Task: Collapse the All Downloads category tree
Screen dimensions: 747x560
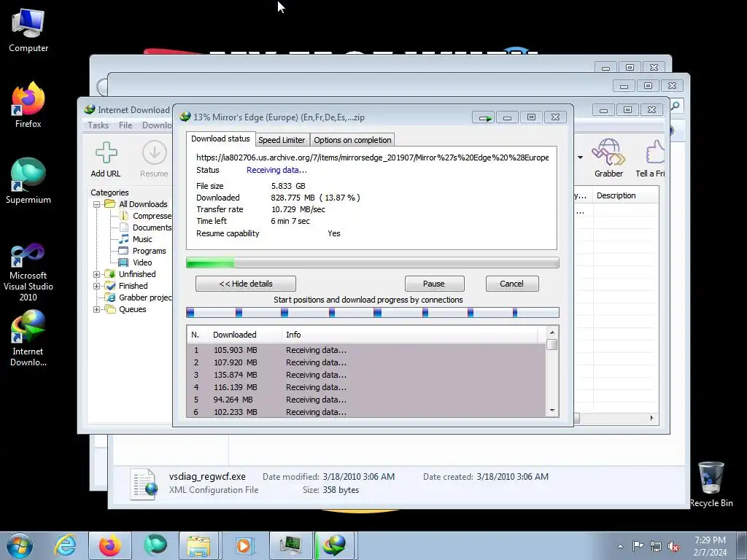Action: click(x=97, y=204)
